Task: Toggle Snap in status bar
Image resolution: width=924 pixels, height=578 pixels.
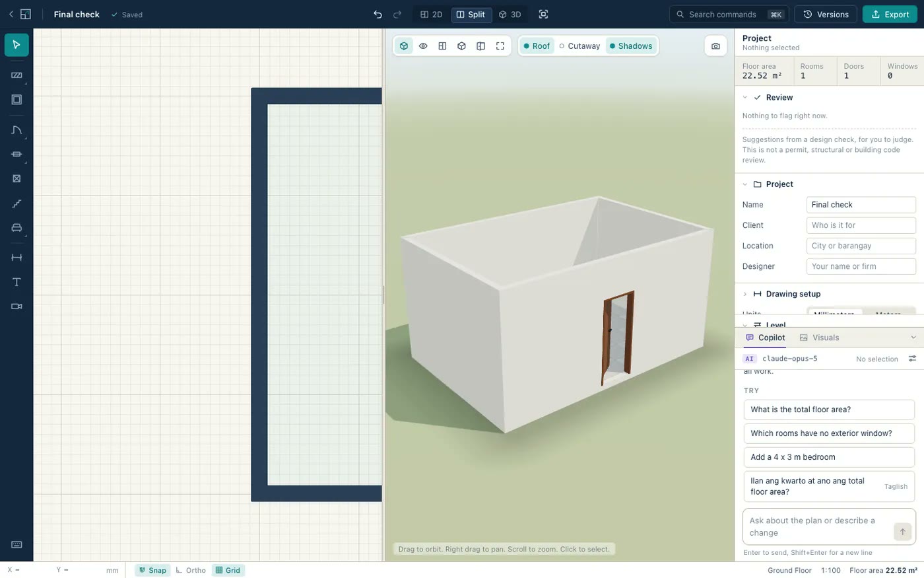Action: pyautogui.click(x=152, y=570)
